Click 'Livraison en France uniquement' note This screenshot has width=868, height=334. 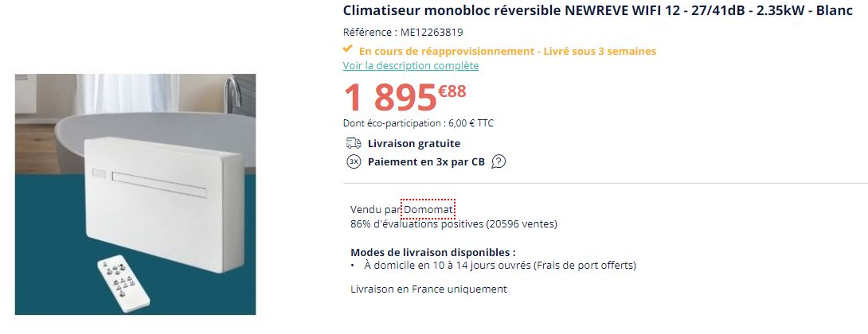click(428, 289)
